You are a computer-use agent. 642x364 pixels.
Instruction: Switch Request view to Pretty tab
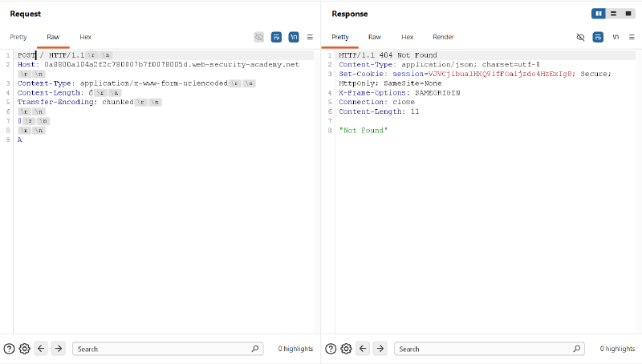tap(18, 37)
